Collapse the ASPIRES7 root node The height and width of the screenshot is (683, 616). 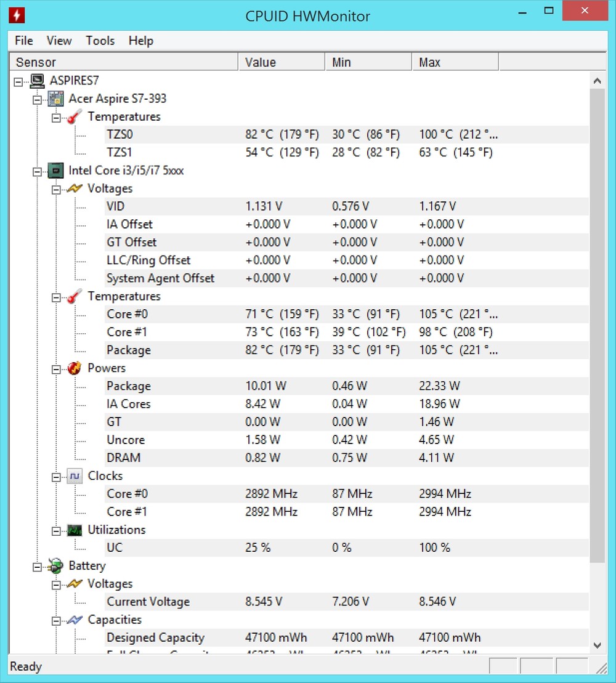18,82
